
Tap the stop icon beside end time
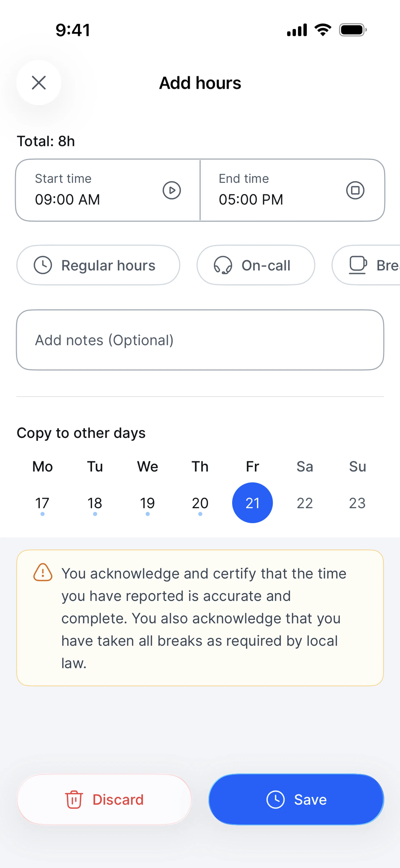355,190
